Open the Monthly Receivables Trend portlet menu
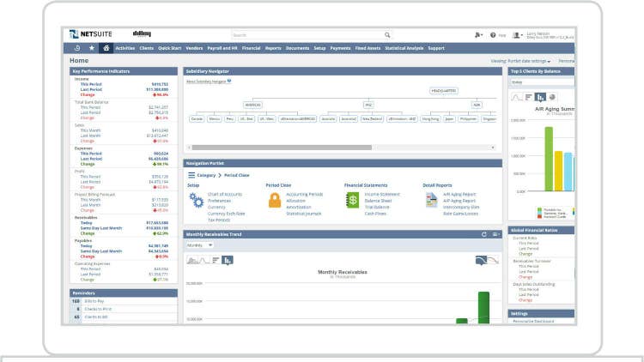The width and height of the screenshot is (644, 362). (x=495, y=234)
